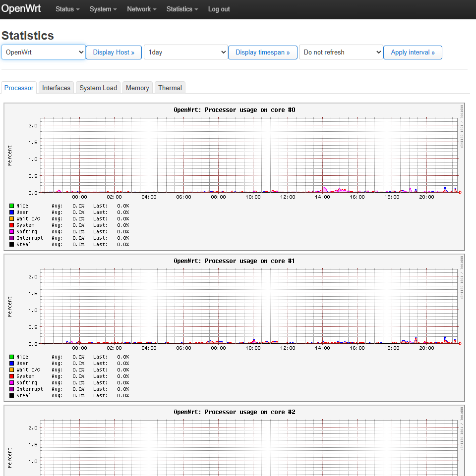Select the Thermal tab
The width and height of the screenshot is (476, 476).
[170, 88]
